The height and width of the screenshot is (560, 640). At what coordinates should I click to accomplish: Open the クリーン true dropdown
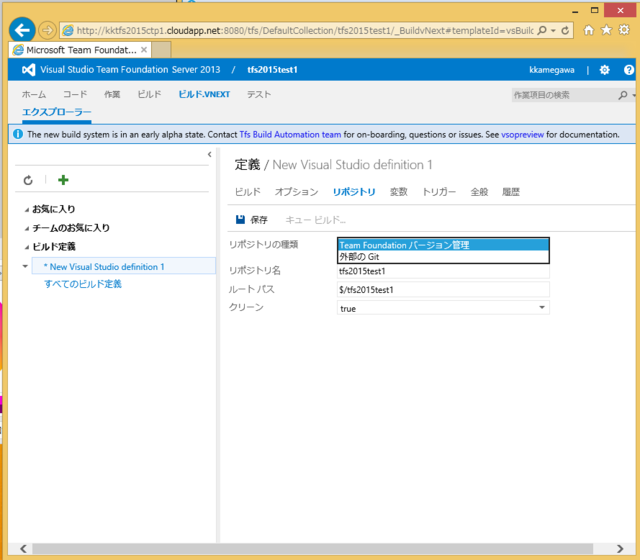coord(443,308)
